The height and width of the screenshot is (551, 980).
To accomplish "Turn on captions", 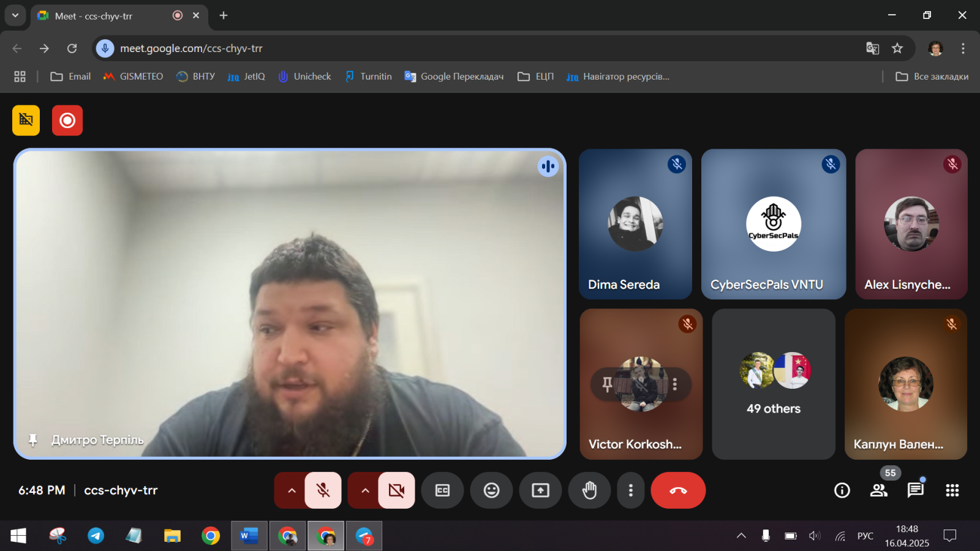I will 442,490.
